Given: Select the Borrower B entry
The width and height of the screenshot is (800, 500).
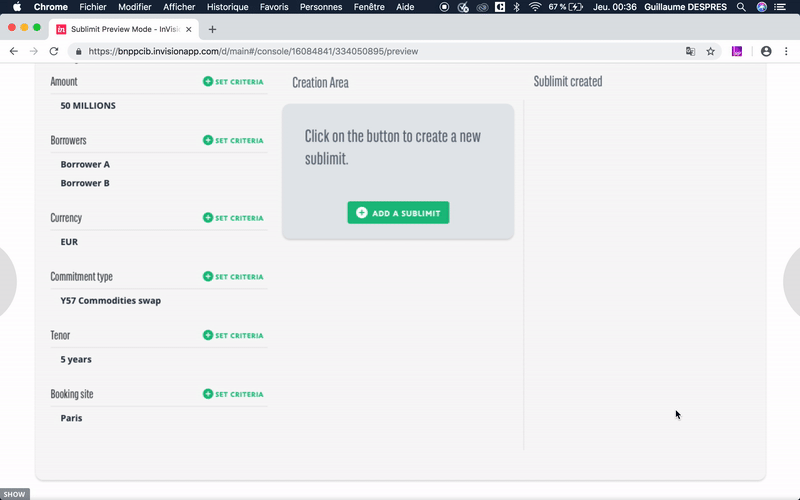Looking at the screenshot, I should (x=85, y=183).
